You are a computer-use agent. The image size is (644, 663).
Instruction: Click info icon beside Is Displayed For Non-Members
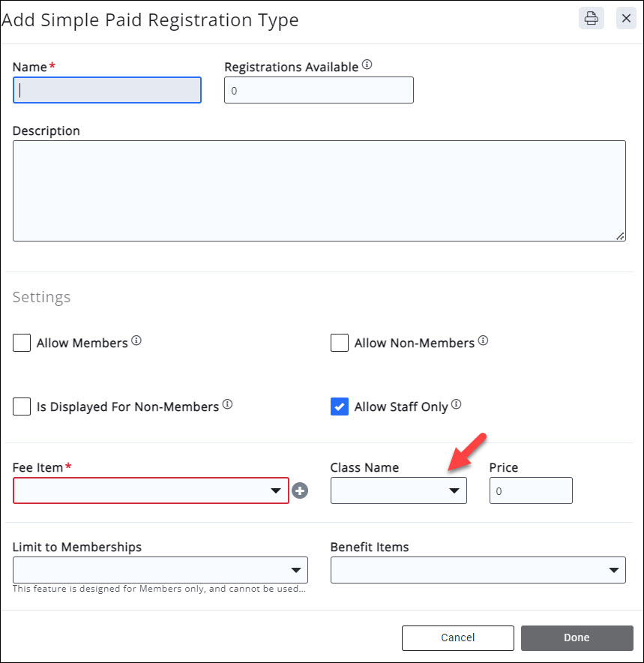click(x=227, y=404)
